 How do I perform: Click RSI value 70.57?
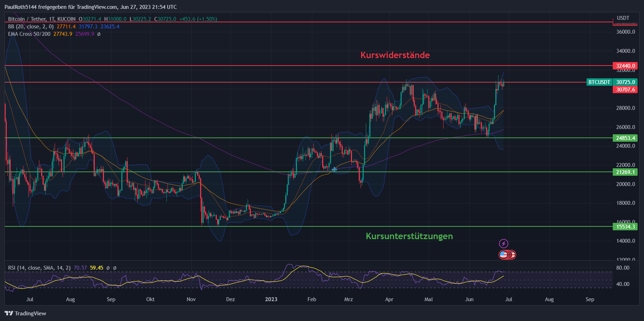[80, 268]
